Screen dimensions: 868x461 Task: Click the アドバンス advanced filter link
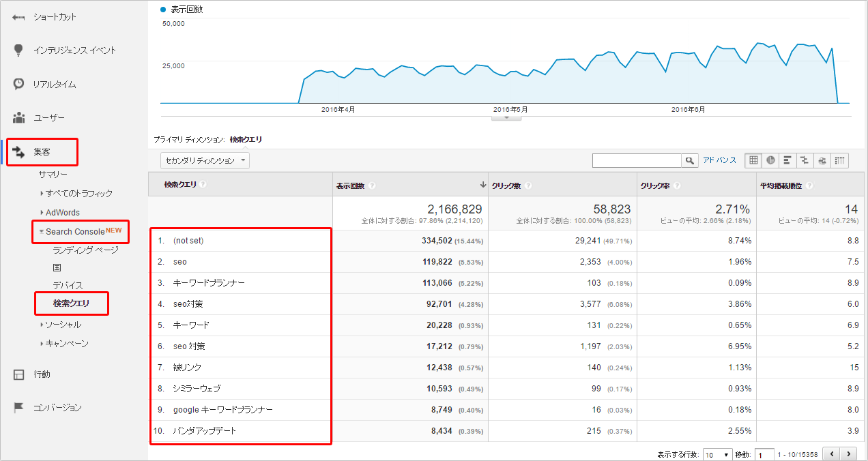(x=720, y=160)
